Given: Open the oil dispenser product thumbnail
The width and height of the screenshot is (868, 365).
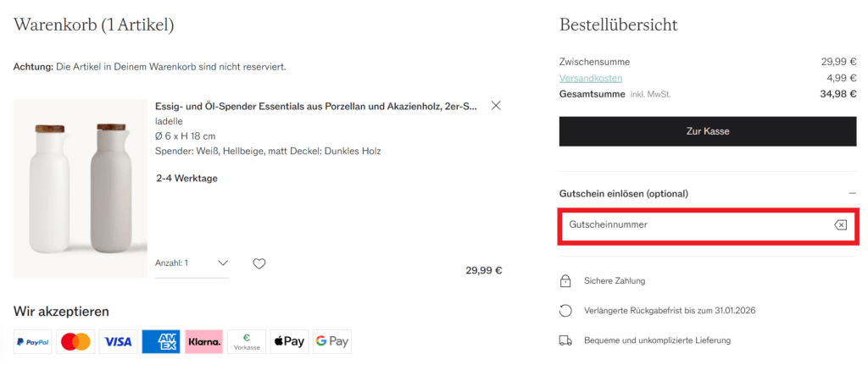Looking at the screenshot, I should [x=81, y=188].
